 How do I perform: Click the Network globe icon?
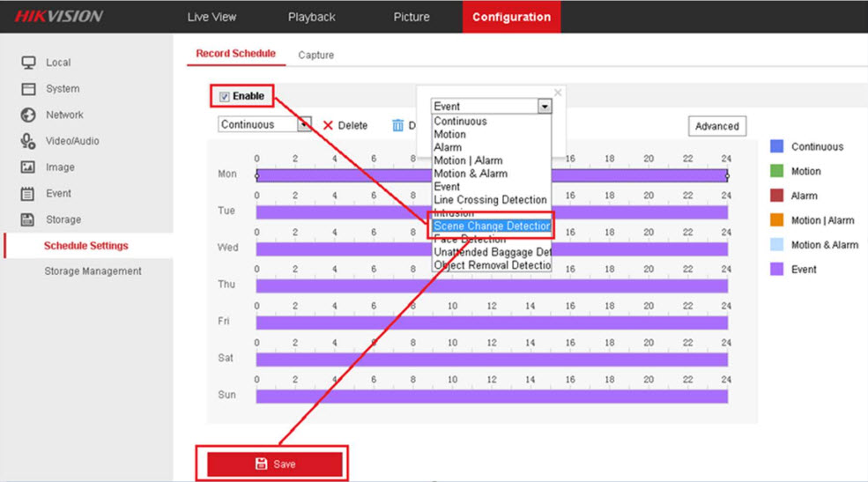(x=28, y=115)
